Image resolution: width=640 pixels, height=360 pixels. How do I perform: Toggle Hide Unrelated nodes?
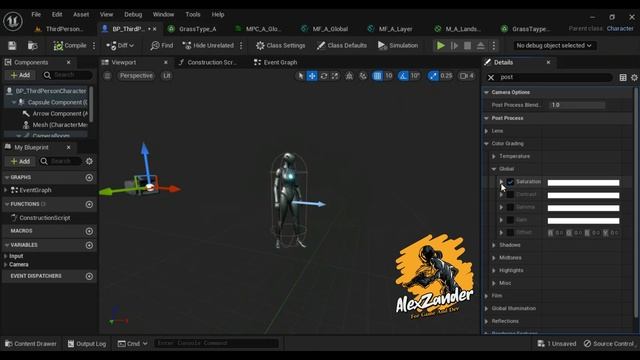pyautogui.click(x=208, y=45)
